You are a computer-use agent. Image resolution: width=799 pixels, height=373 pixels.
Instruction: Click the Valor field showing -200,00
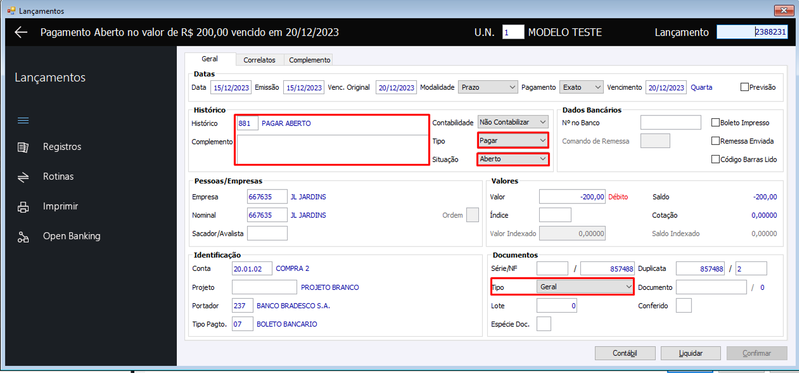[x=572, y=197]
